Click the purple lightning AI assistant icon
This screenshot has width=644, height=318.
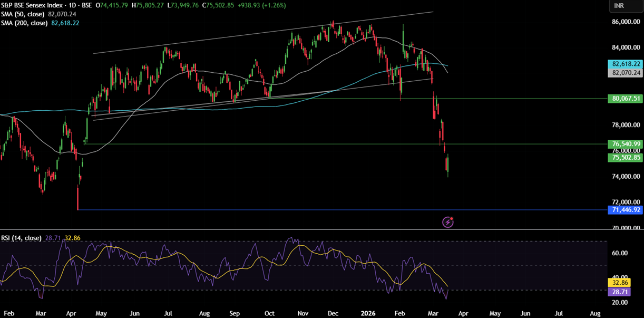(x=447, y=221)
